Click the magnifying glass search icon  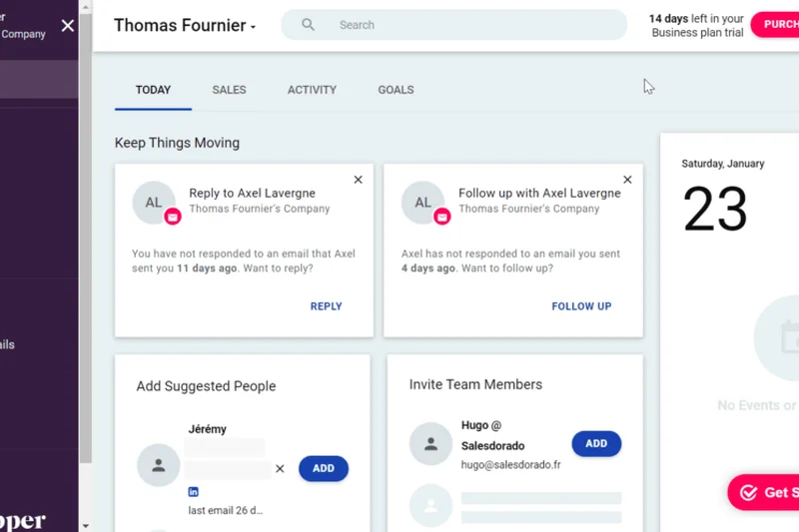tap(309, 25)
